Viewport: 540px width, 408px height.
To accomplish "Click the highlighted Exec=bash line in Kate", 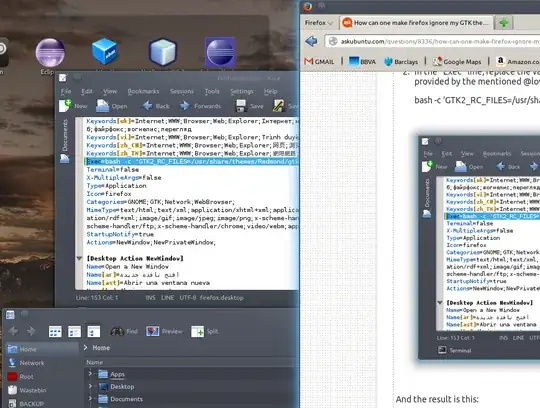I will [x=191, y=161].
